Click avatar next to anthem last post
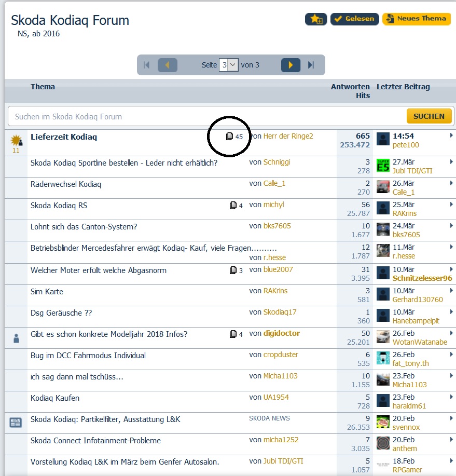 coord(383,443)
